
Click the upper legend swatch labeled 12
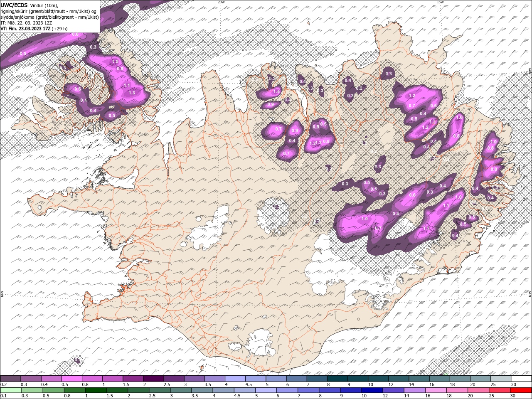click(x=398, y=379)
